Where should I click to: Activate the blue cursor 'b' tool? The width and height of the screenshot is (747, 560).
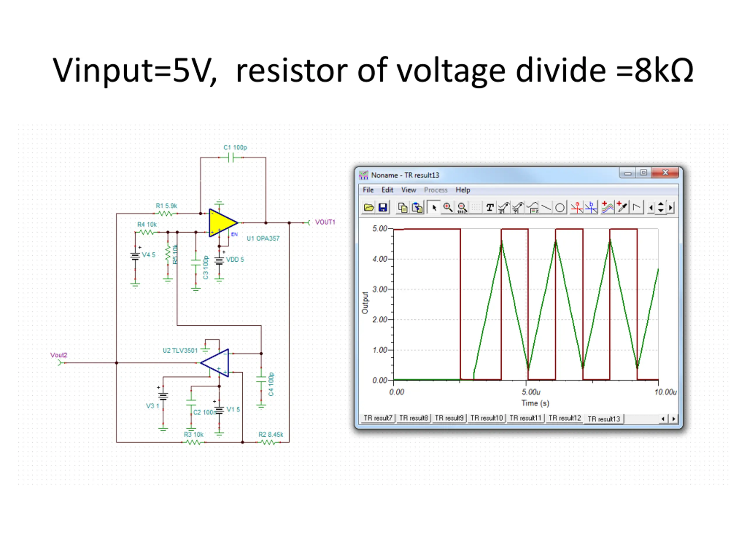pyautogui.click(x=591, y=208)
